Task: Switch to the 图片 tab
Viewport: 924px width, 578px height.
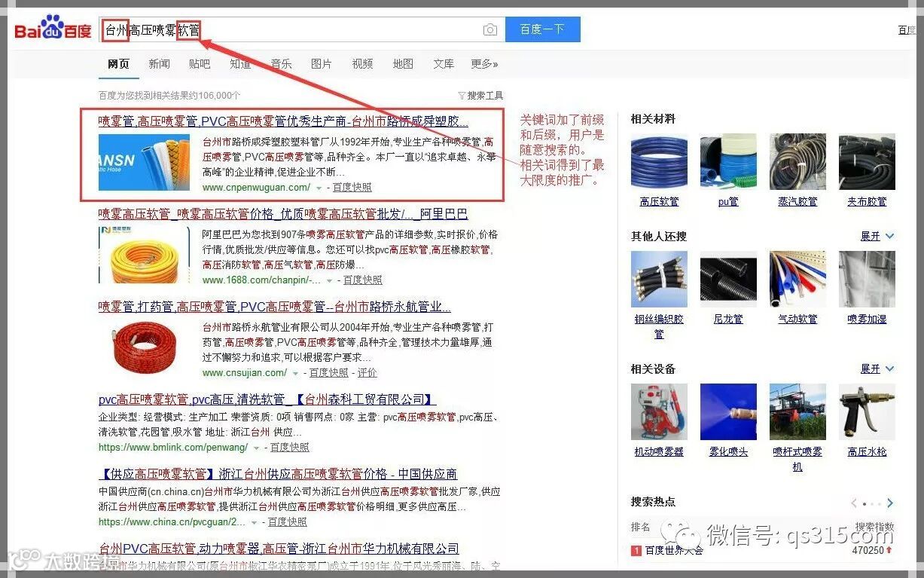Action: (322, 64)
